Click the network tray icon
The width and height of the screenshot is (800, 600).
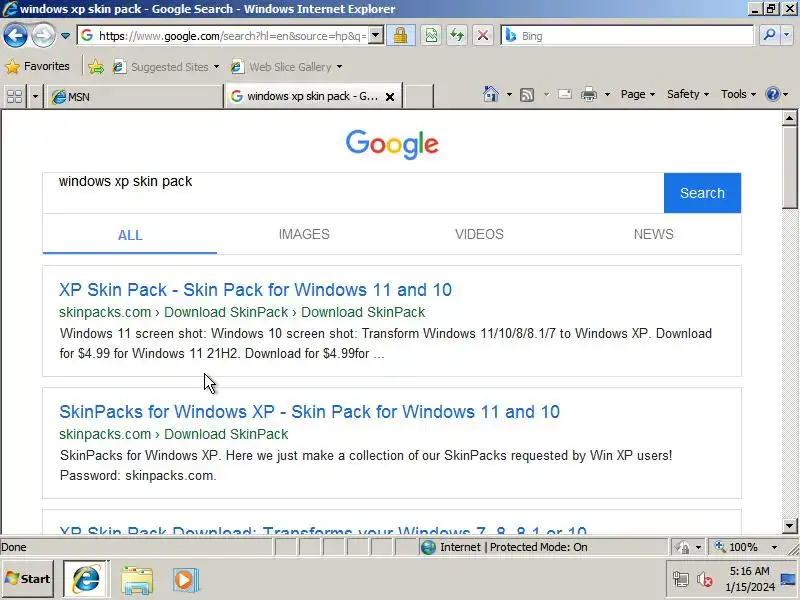coord(681,579)
